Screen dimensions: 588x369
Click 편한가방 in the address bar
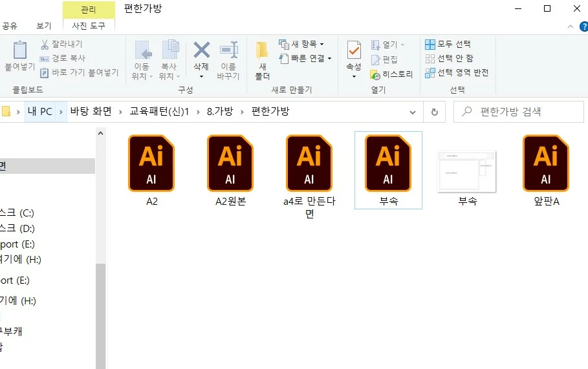click(270, 111)
